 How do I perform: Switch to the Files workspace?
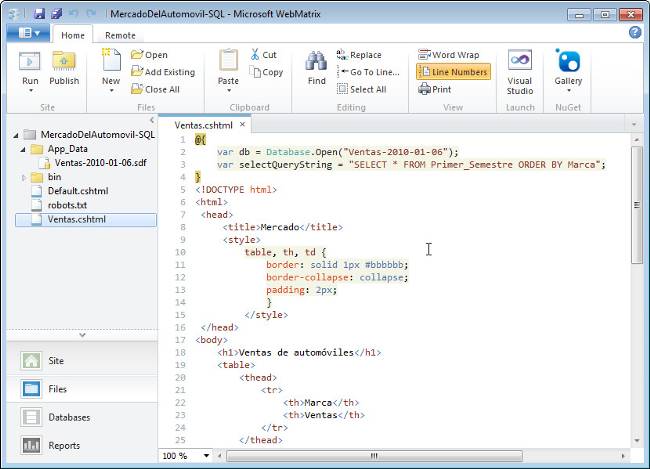[82, 389]
